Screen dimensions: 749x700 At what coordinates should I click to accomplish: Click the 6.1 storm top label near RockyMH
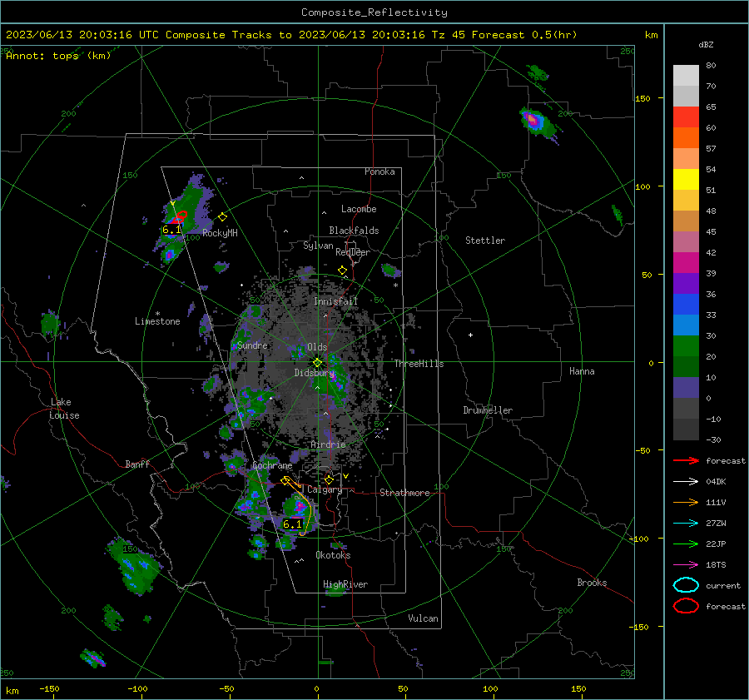[172, 230]
